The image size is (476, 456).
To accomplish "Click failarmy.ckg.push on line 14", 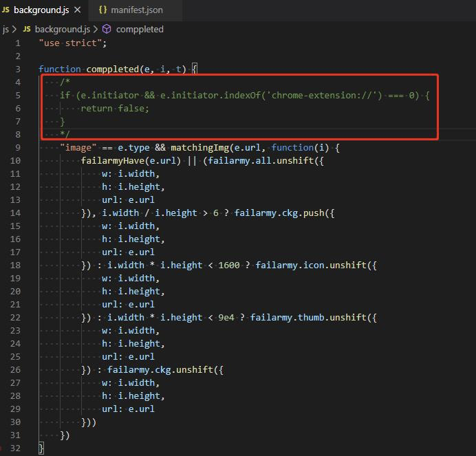I will (279, 213).
